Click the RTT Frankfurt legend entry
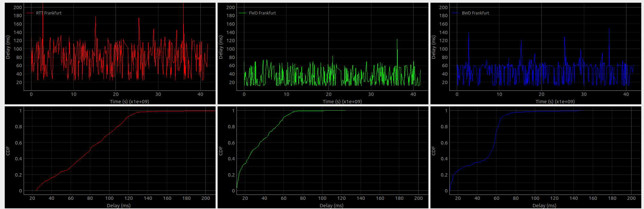 click(x=44, y=13)
